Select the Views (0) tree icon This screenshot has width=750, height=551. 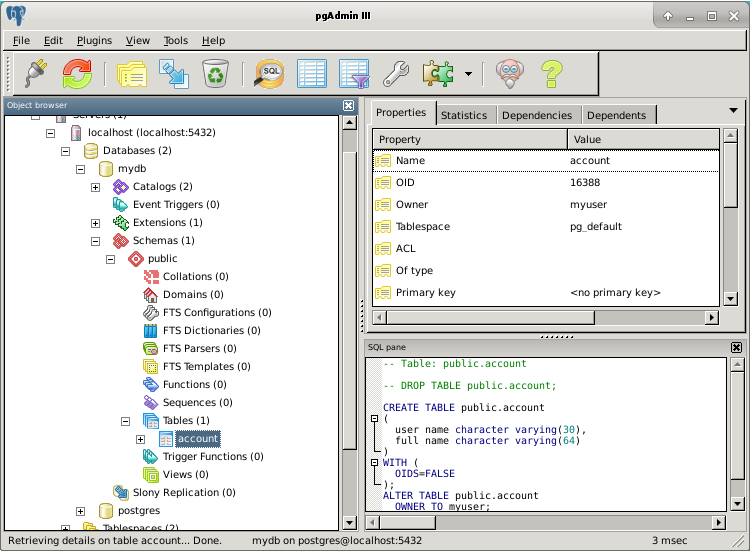pos(151,475)
